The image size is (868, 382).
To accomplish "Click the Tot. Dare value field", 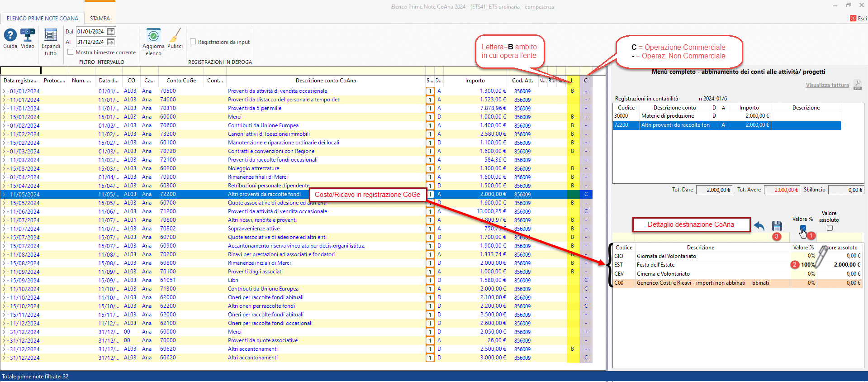I will click(714, 190).
